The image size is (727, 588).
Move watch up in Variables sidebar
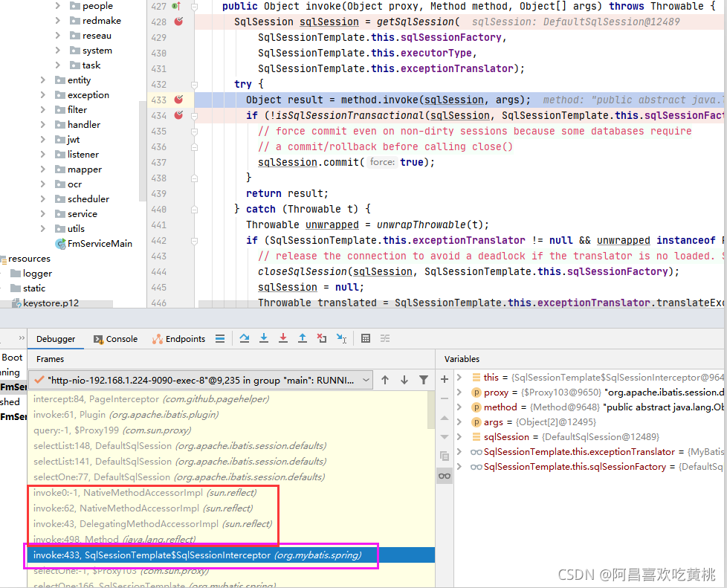click(x=445, y=418)
